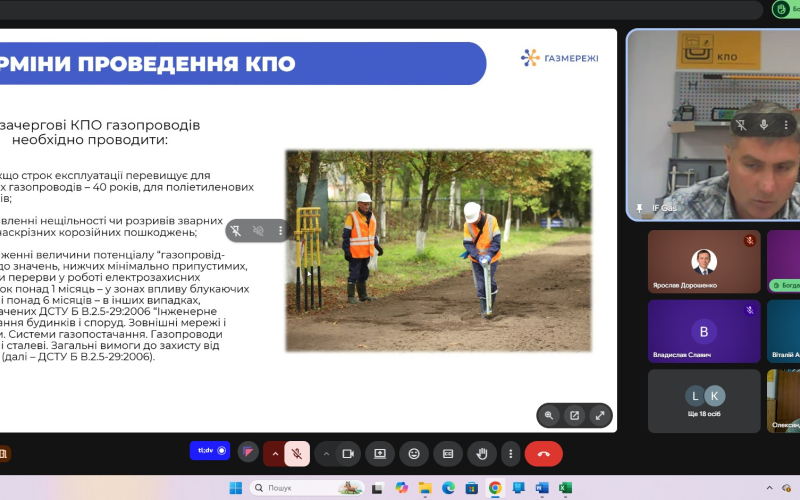Open the 'Ще 18 осіб' participants tile

pos(704,401)
